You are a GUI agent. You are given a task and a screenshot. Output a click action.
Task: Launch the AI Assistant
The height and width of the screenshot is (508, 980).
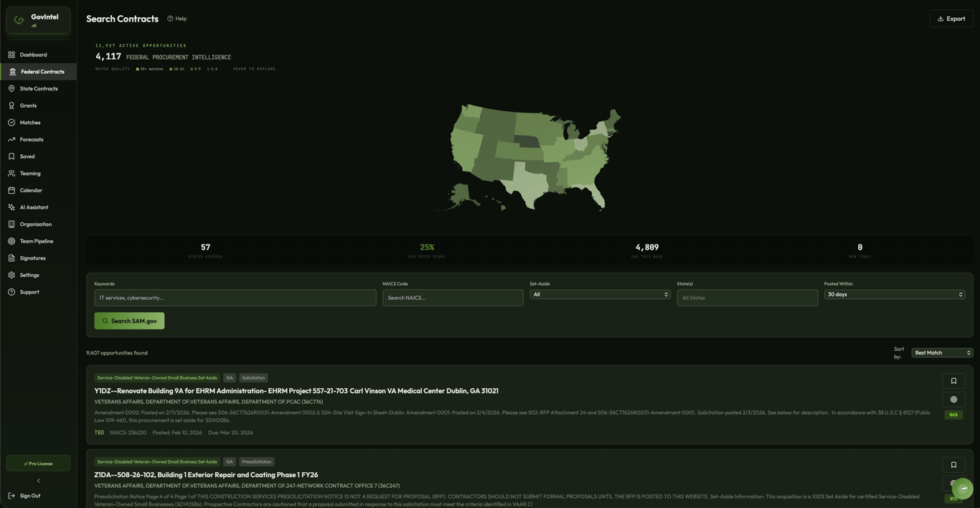[34, 207]
